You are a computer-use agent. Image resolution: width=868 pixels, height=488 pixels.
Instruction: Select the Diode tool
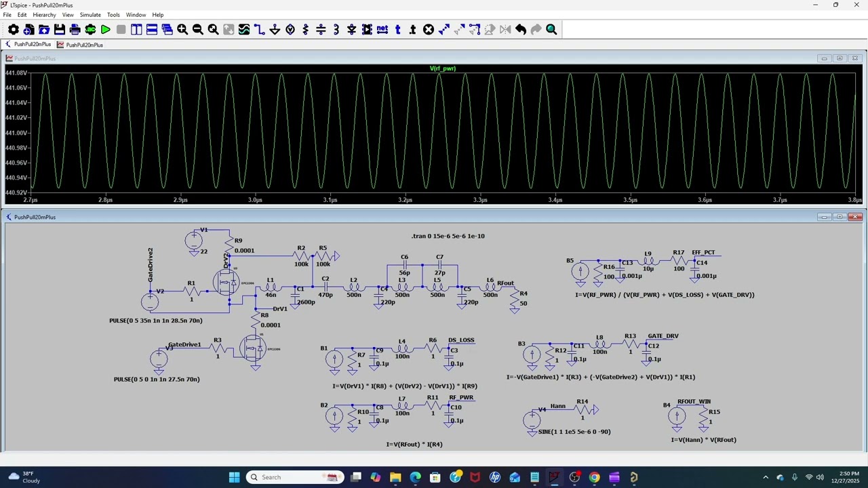352,29
